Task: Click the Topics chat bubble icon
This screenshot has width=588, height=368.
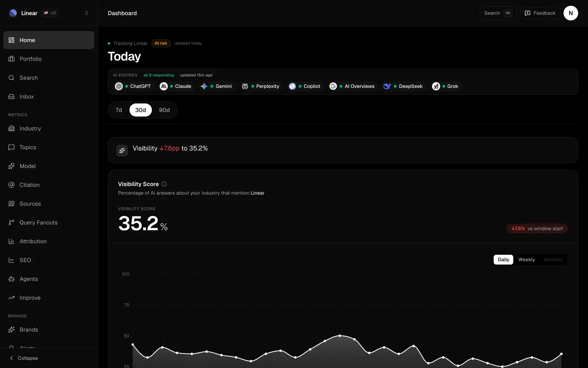Action: point(11,147)
